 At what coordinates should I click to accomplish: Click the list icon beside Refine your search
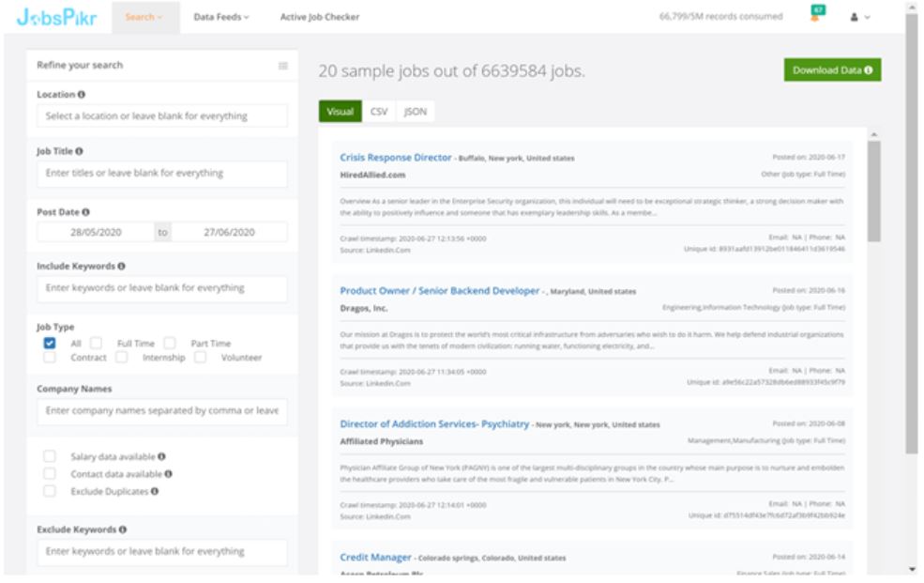[x=282, y=66]
